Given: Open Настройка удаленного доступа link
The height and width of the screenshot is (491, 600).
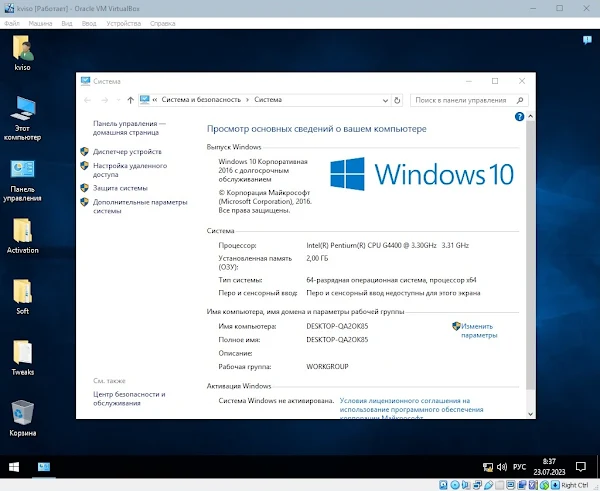Looking at the screenshot, I should 130,170.
